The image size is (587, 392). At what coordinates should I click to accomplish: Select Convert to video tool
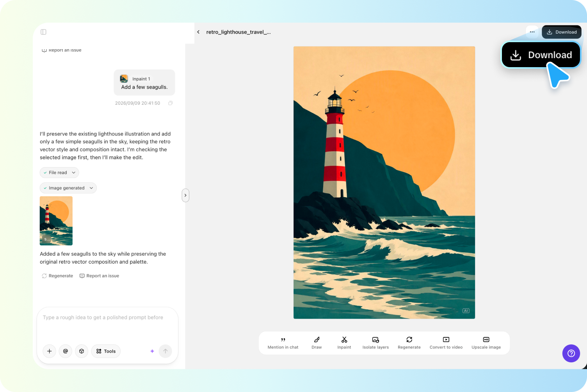[446, 343]
